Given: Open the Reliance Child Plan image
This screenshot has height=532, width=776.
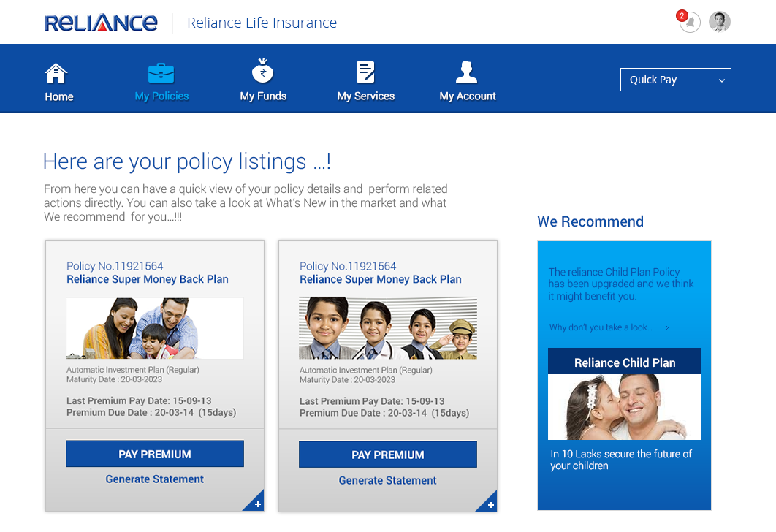Looking at the screenshot, I should [625, 406].
